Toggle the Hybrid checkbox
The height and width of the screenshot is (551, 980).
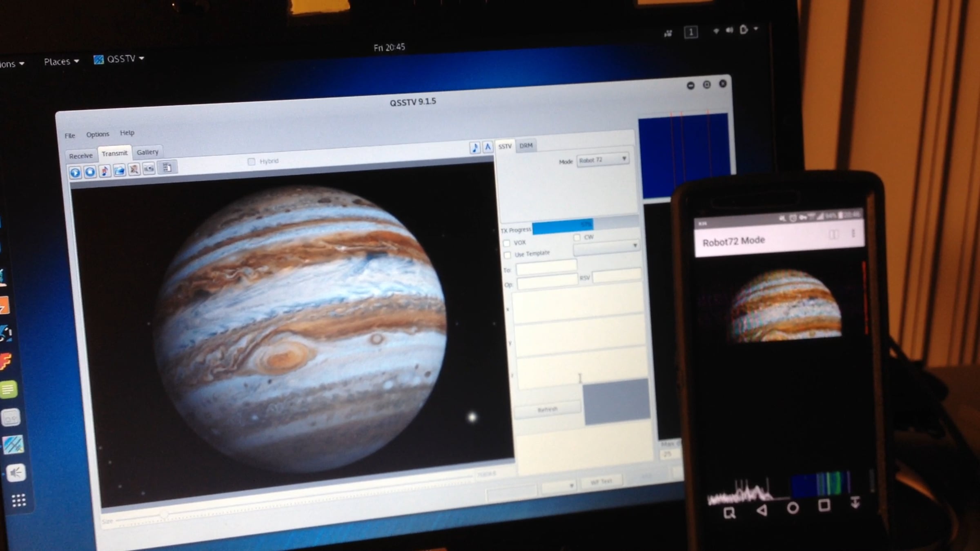click(x=252, y=162)
